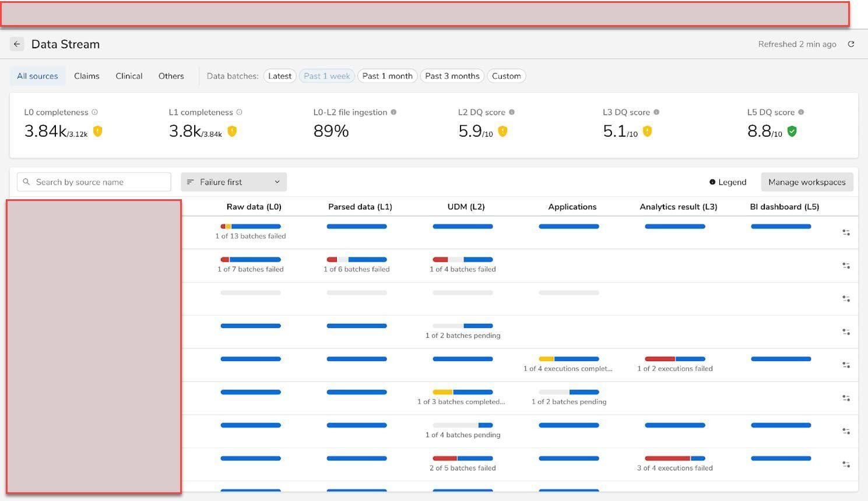Select the Latest data batches filter
Screen dimensions: 868x501
280,76
